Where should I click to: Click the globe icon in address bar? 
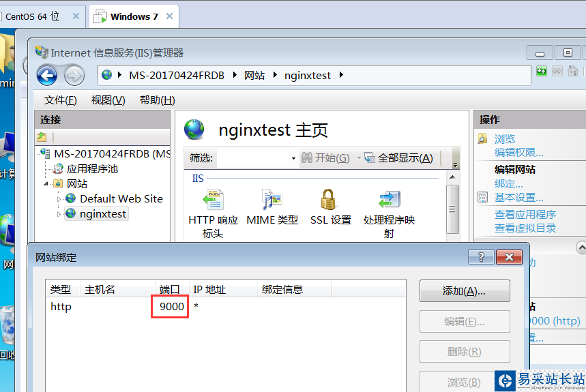coord(107,75)
